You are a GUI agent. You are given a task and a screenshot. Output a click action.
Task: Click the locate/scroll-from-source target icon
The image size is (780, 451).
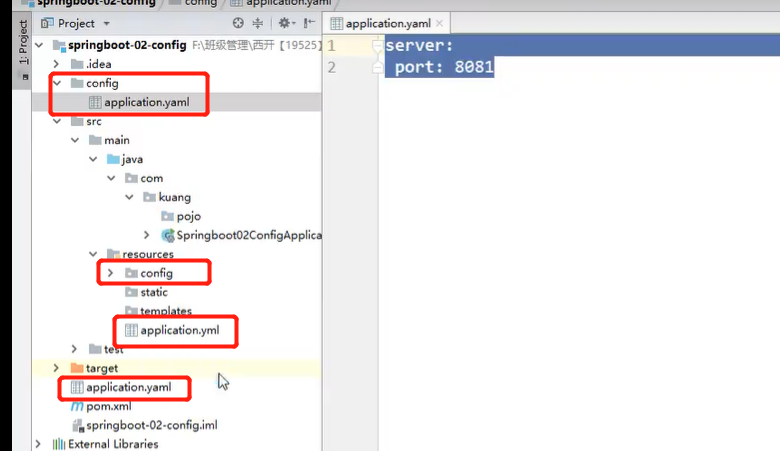coord(238,23)
